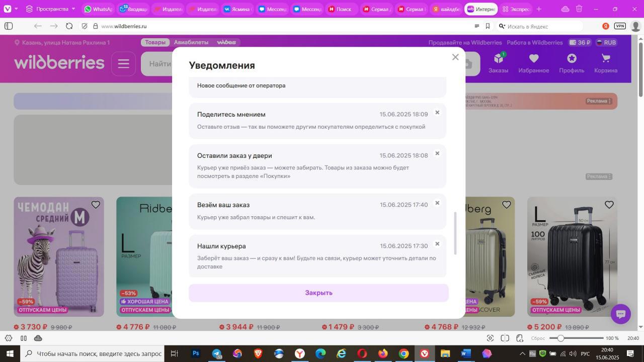
Task: Favorite the beige Discover suitcase card
Action: (x=506, y=205)
